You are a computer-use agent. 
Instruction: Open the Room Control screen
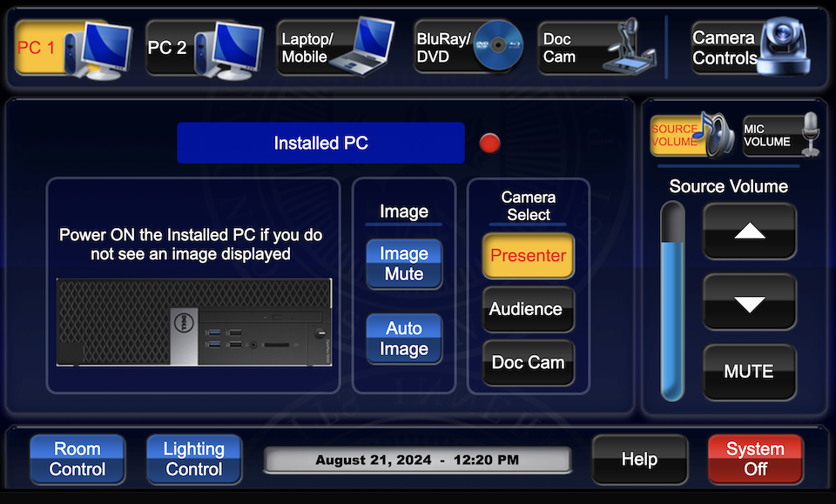click(x=77, y=460)
